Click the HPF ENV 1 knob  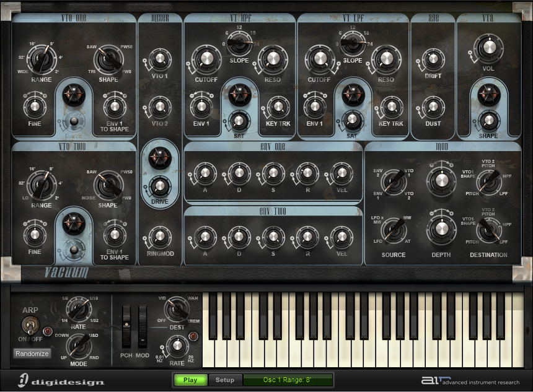click(x=201, y=107)
